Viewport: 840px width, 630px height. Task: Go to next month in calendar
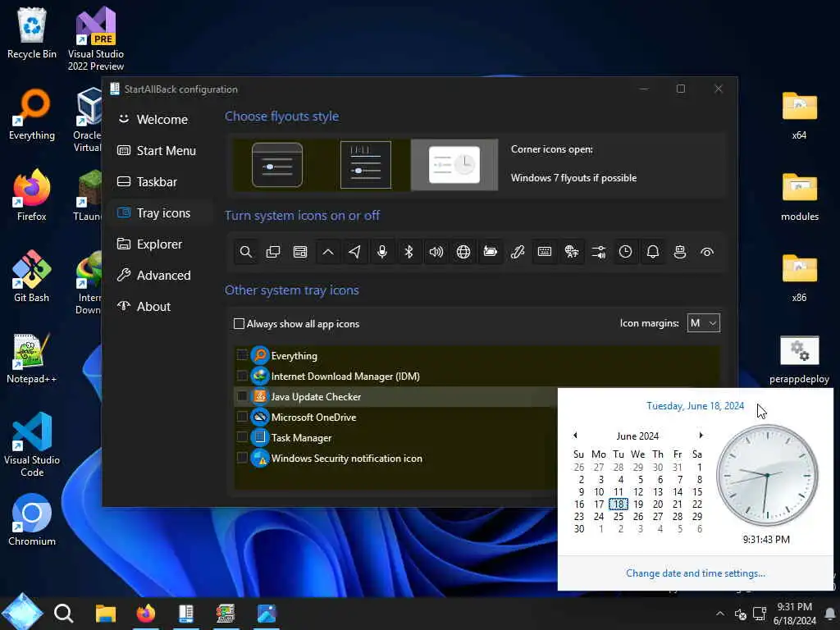(701, 435)
